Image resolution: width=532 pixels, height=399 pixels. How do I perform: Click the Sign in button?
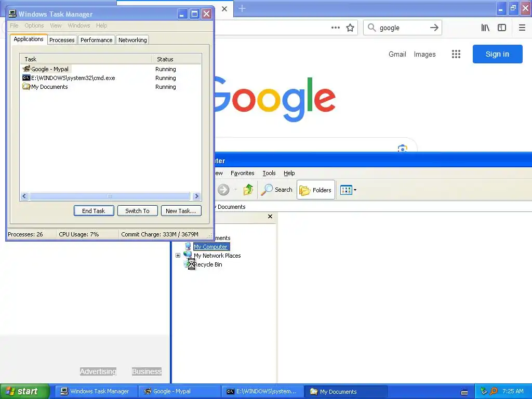497,54
